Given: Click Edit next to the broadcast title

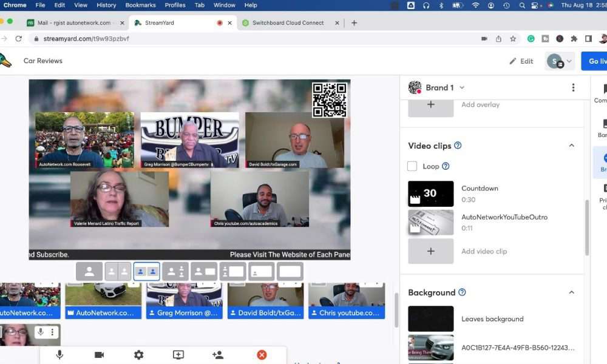Looking at the screenshot, I should (x=521, y=61).
